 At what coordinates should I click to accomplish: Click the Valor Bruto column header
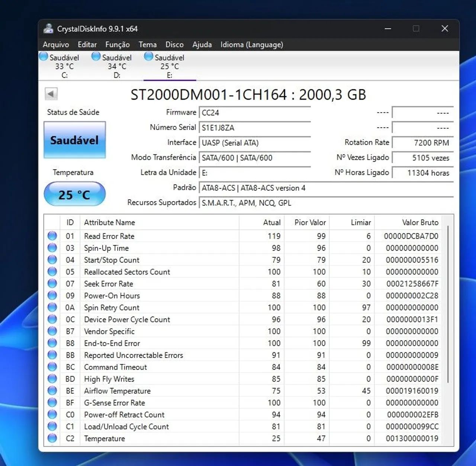tap(408, 222)
